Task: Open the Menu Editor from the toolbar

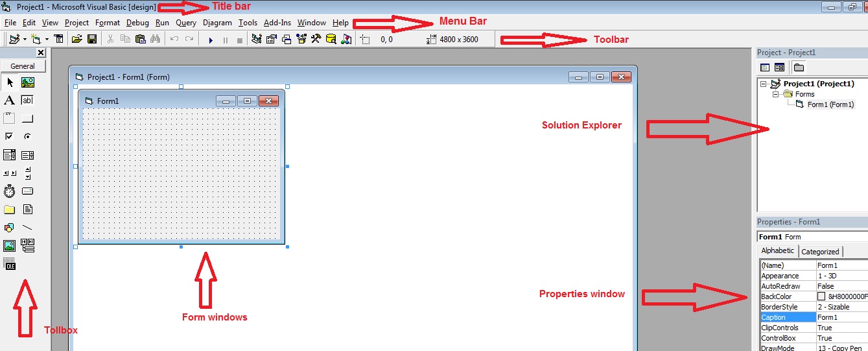Action: 59,40
